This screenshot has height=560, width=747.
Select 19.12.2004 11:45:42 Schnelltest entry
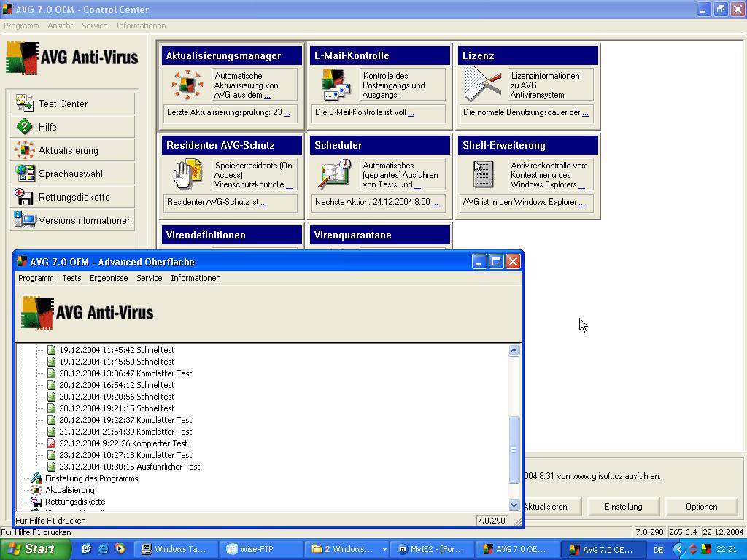pos(117,350)
